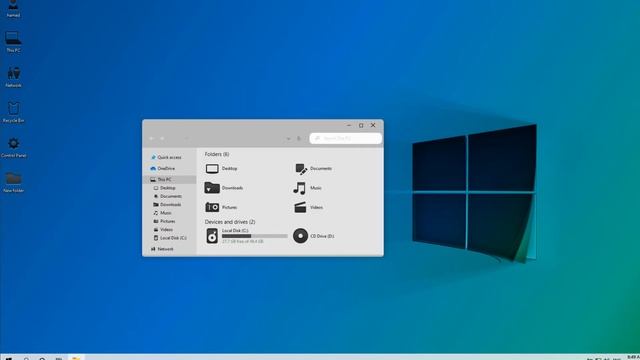640x360 pixels.
Task: Select the CD Drive (D:) disc icon
Action: tap(300, 236)
